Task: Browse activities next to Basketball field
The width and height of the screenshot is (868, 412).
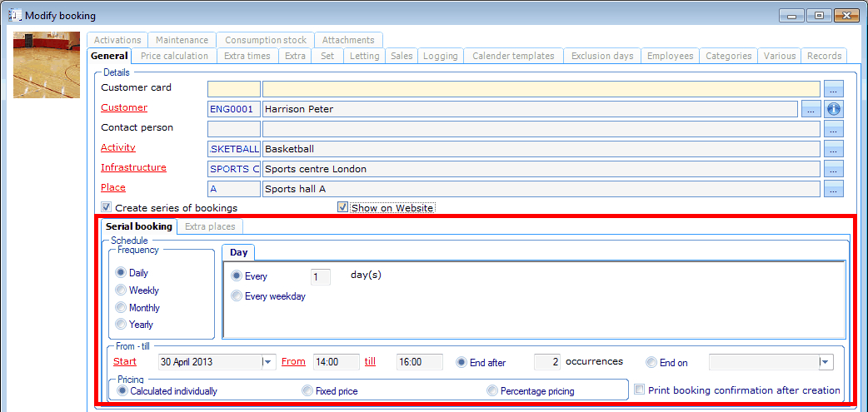Action: 834,148
